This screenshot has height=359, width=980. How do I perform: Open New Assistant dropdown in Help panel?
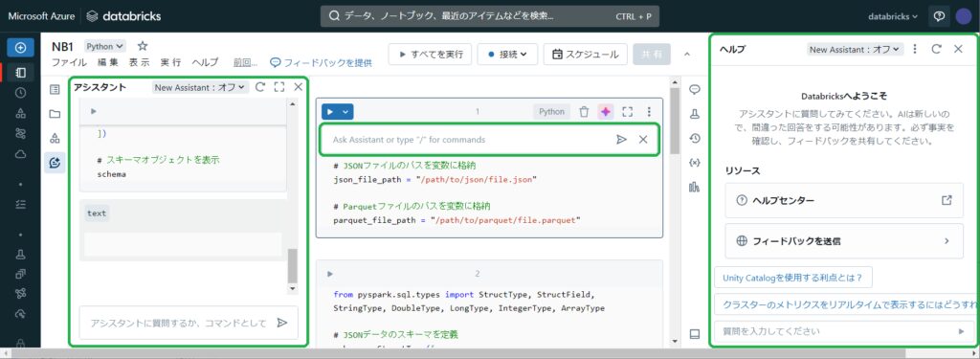(x=855, y=49)
